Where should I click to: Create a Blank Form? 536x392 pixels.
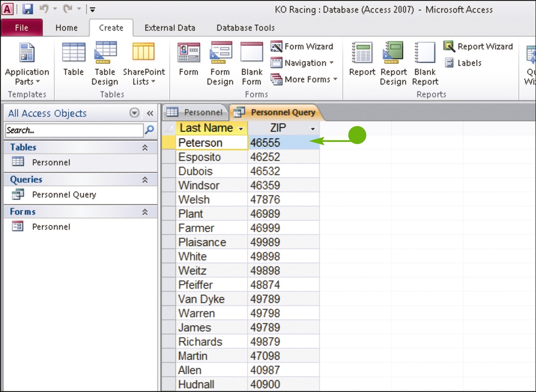click(x=252, y=64)
